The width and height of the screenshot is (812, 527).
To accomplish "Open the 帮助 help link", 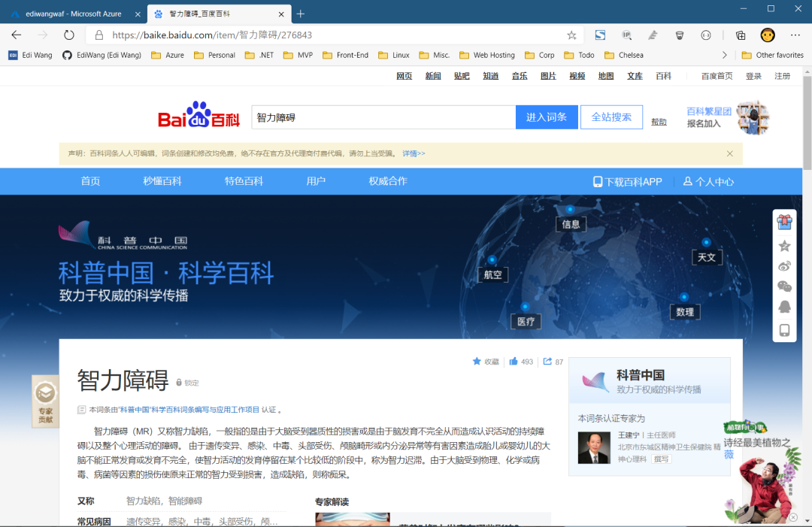I will (659, 123).
